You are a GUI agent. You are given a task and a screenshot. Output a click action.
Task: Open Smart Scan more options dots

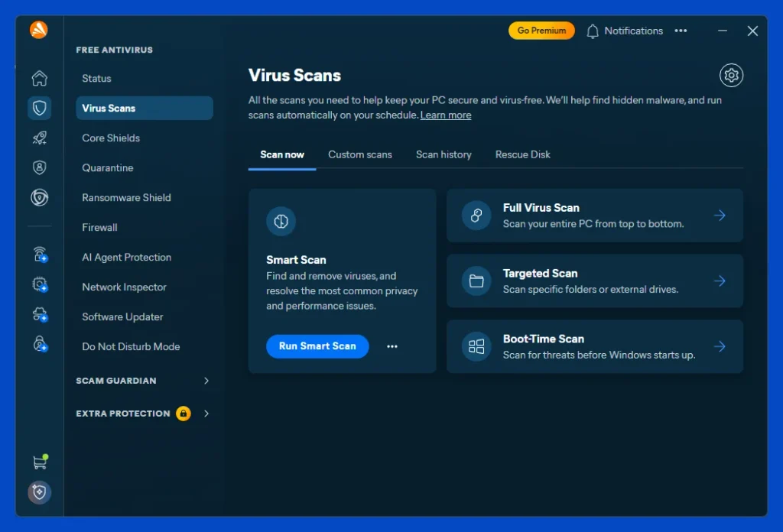(392, 346)
